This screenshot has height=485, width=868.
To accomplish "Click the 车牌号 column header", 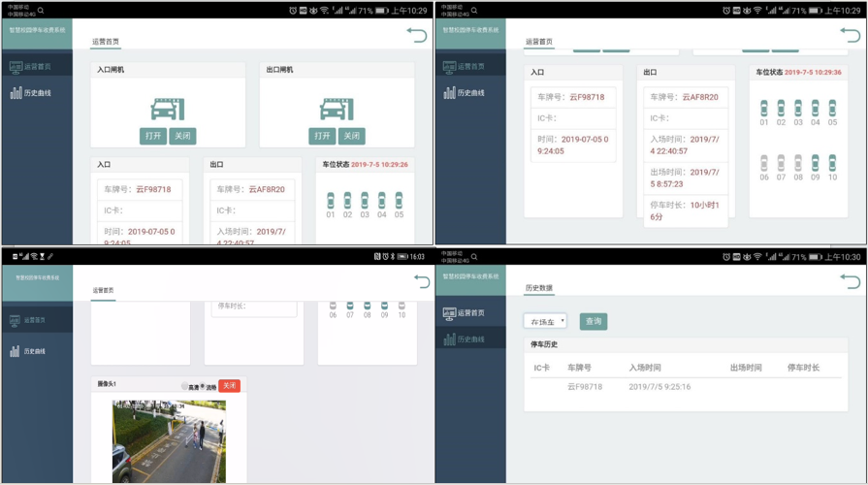I will point(579,368).
